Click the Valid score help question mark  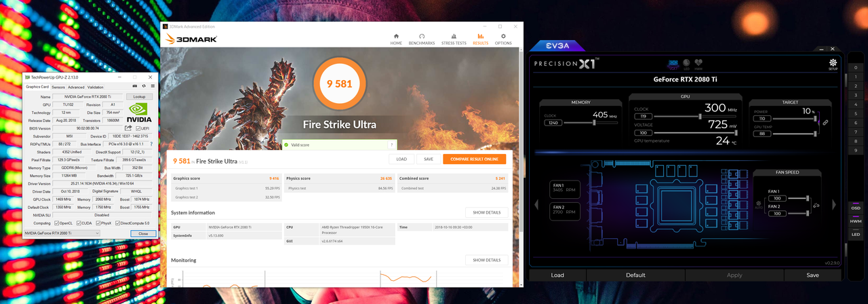point(391,145)
